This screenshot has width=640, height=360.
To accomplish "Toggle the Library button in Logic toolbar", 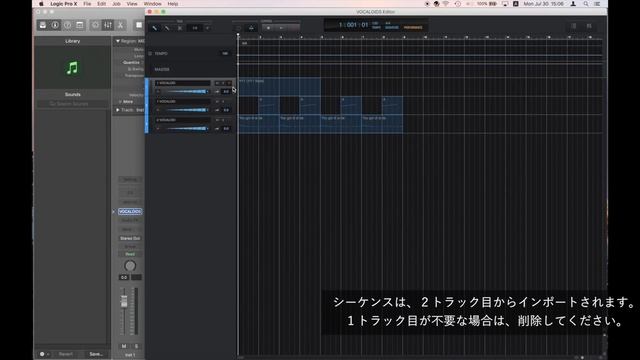I will point(43,25).
